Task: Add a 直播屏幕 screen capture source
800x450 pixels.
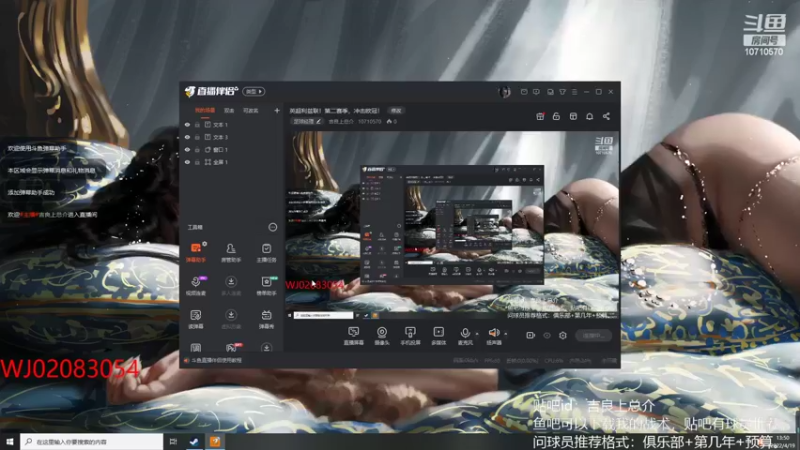Action: coord(354,336)
